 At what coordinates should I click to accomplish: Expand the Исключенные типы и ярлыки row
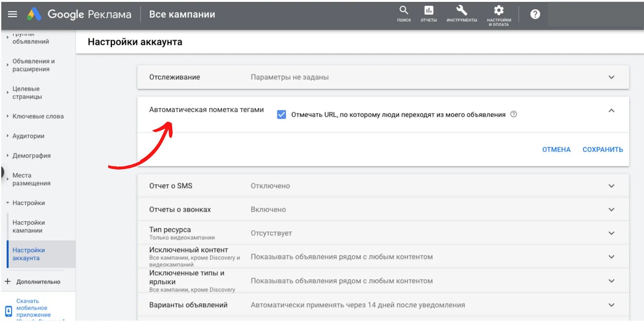(x=383, y=281)
